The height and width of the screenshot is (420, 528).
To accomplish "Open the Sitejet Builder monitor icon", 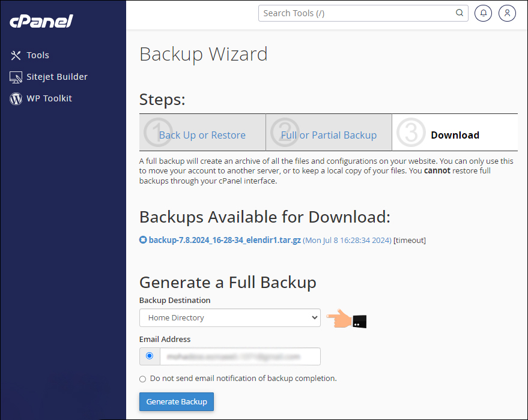I will (x=16, y=77).
